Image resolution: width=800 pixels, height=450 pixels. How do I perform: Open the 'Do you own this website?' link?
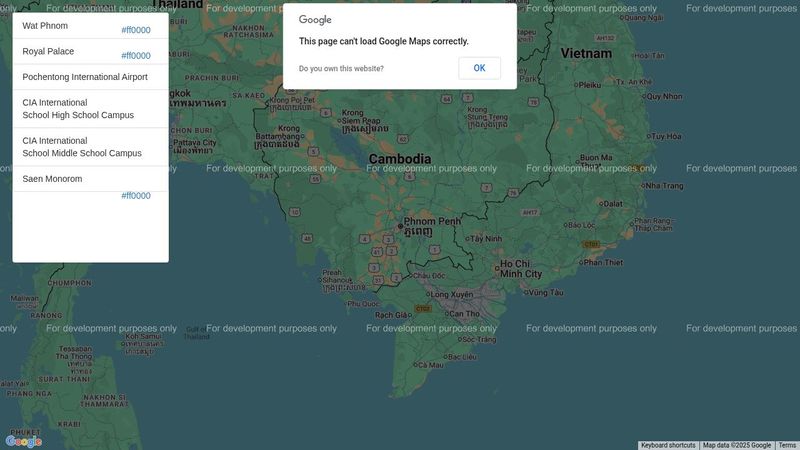point(341,69)
